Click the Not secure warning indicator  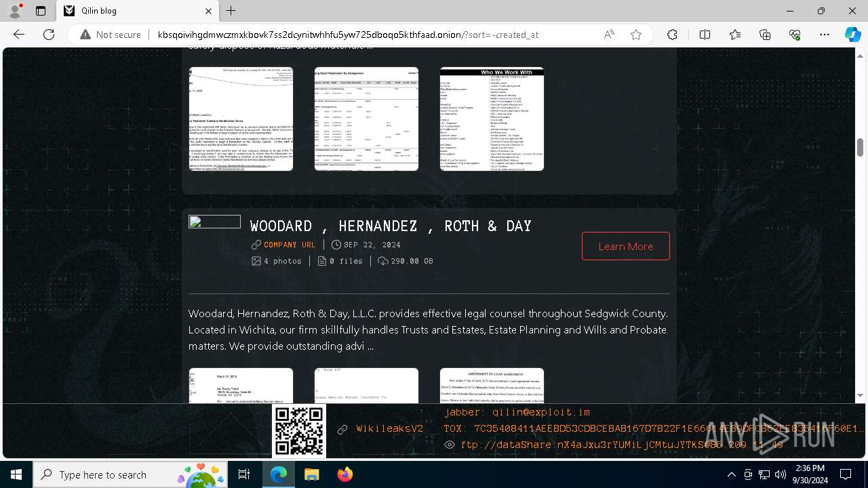pyautogui.click(x=111, y=35)
